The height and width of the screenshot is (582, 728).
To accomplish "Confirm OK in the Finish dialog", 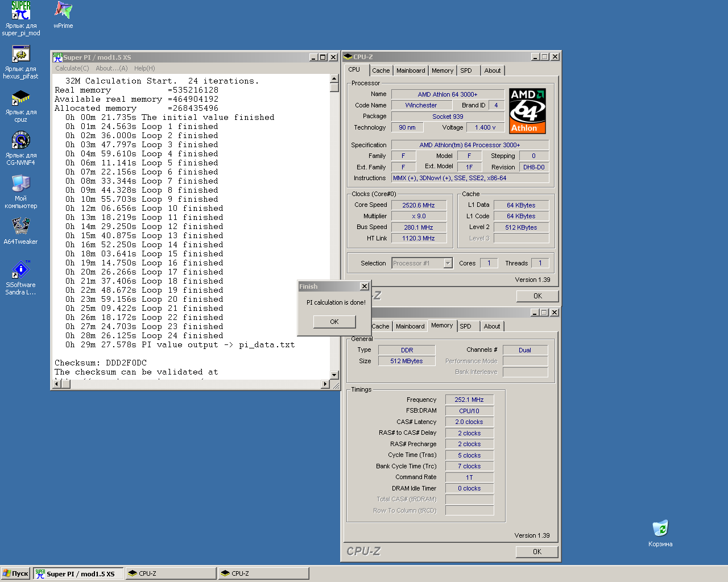I will click(x=334, y=322).
